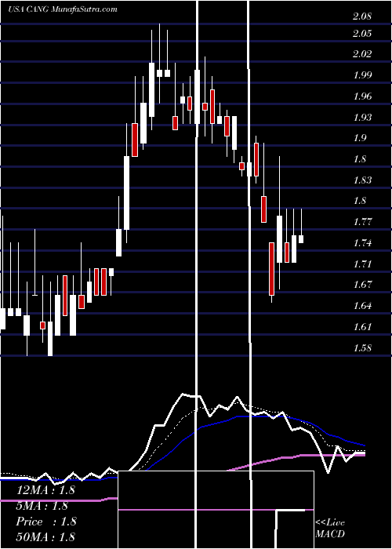Click the 2.05 price axis label

(x=362, y=34)
